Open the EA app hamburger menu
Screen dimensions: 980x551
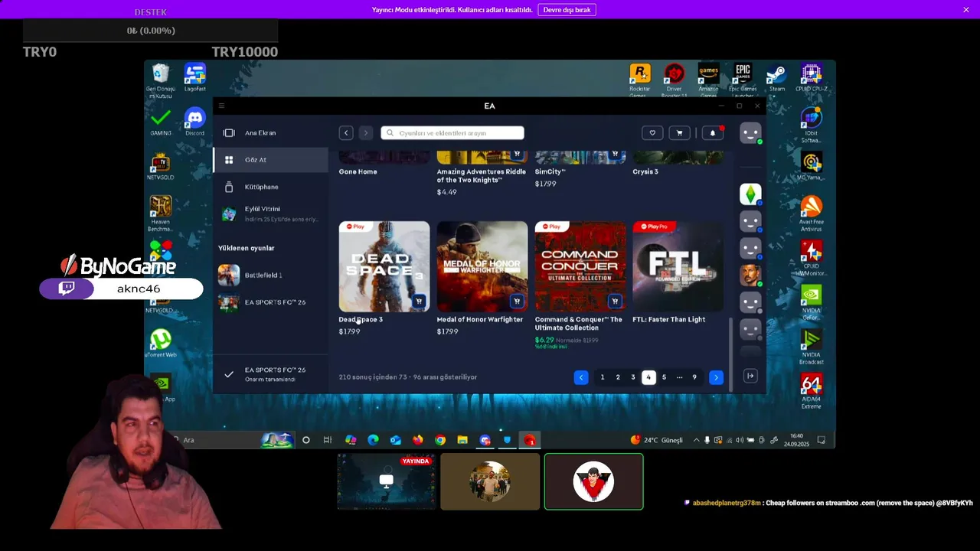click(x=221, y=106)
